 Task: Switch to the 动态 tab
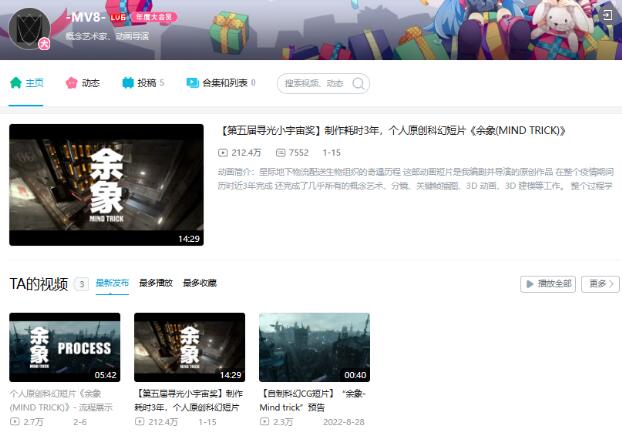83,83
